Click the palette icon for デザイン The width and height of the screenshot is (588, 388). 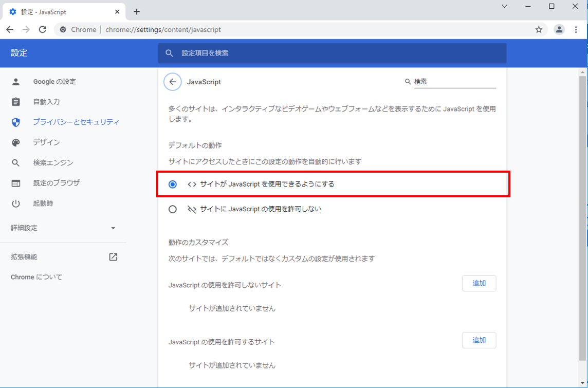point(16,142)
